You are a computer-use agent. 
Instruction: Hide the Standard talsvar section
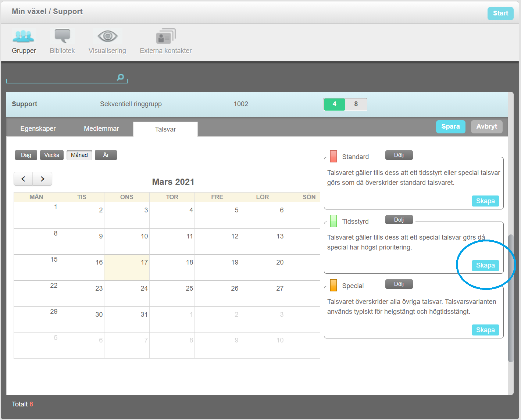(x=399, y=155)
